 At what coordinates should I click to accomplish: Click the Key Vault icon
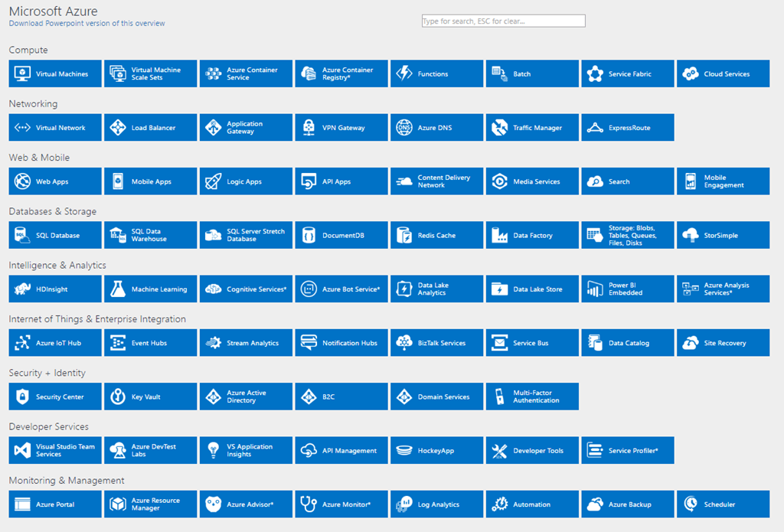(118, 397)
